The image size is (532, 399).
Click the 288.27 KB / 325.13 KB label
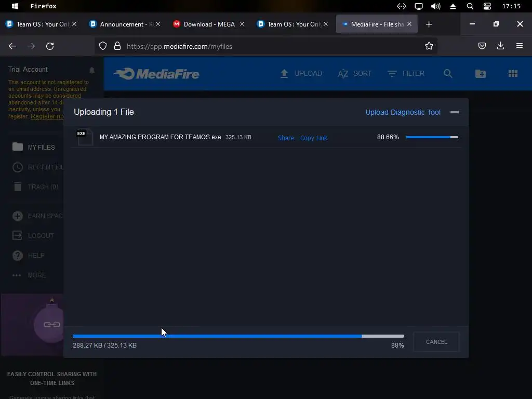coord(104,345)
